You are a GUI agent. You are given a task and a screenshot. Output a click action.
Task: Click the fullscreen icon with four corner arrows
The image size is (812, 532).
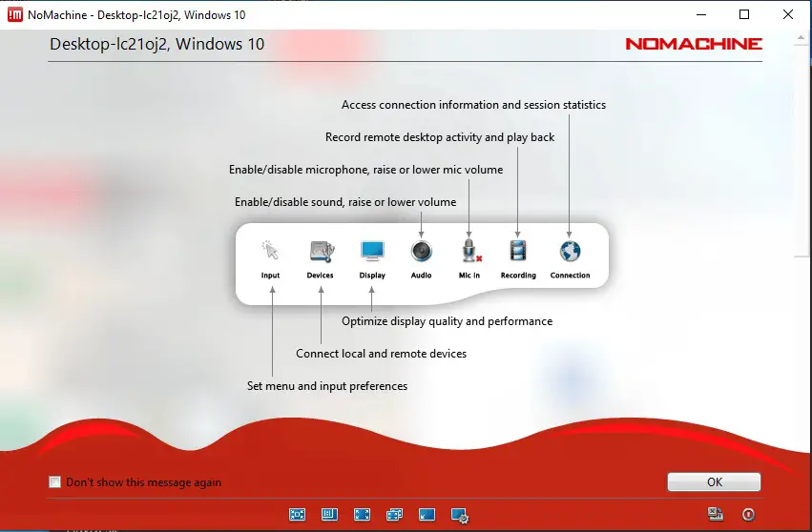point(362,515)
